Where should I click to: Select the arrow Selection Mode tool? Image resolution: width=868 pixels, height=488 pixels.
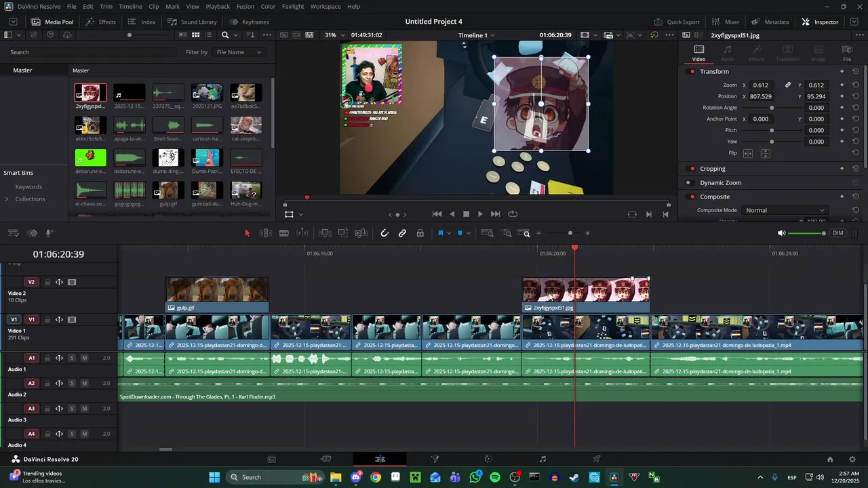(x=247, y=233)
